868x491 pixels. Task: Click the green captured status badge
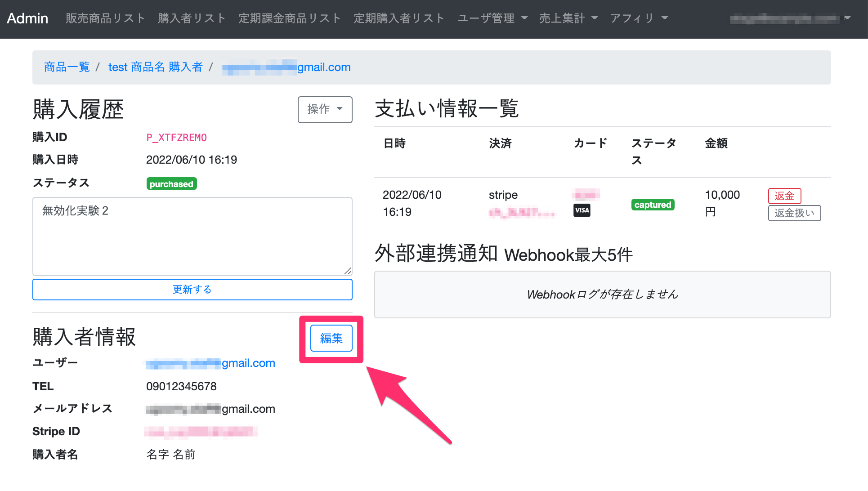tap(652, 205)
